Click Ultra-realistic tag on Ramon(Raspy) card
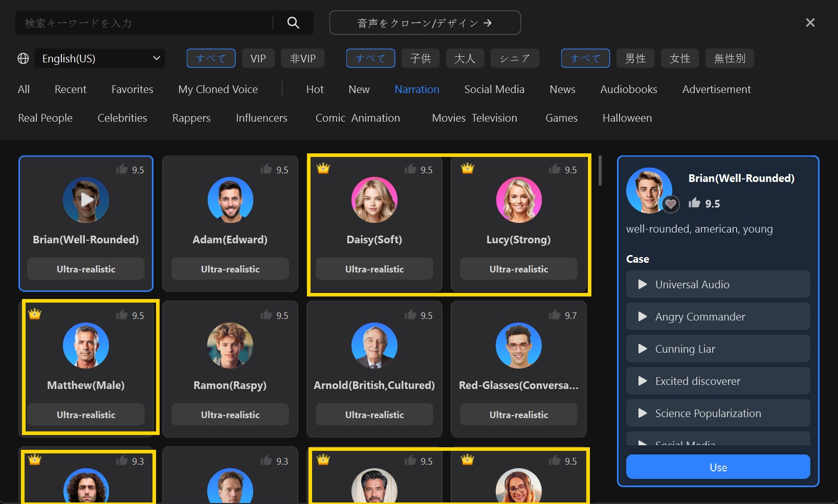 (230, 415)
